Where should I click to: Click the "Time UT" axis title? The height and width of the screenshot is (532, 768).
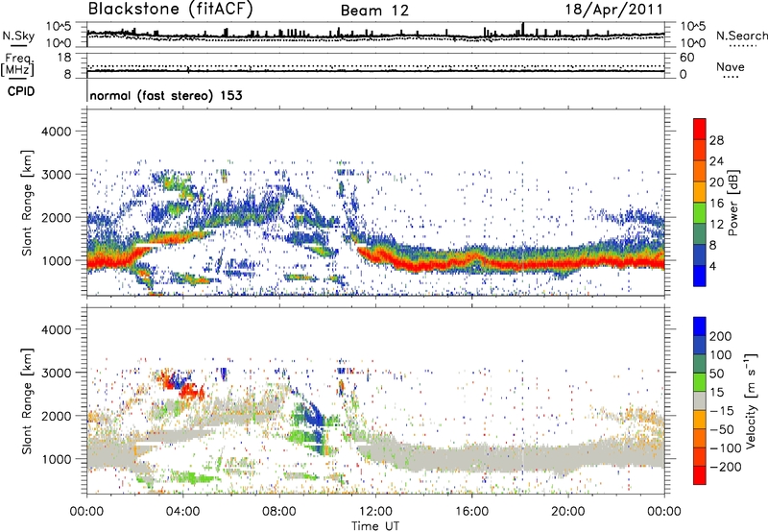tap(375, 526)
